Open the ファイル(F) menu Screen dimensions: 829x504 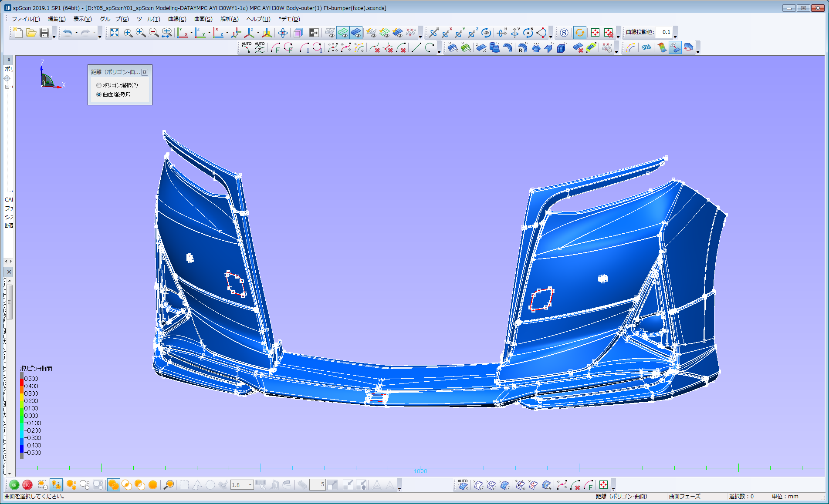pyautogui.click(x=25, y=19)
